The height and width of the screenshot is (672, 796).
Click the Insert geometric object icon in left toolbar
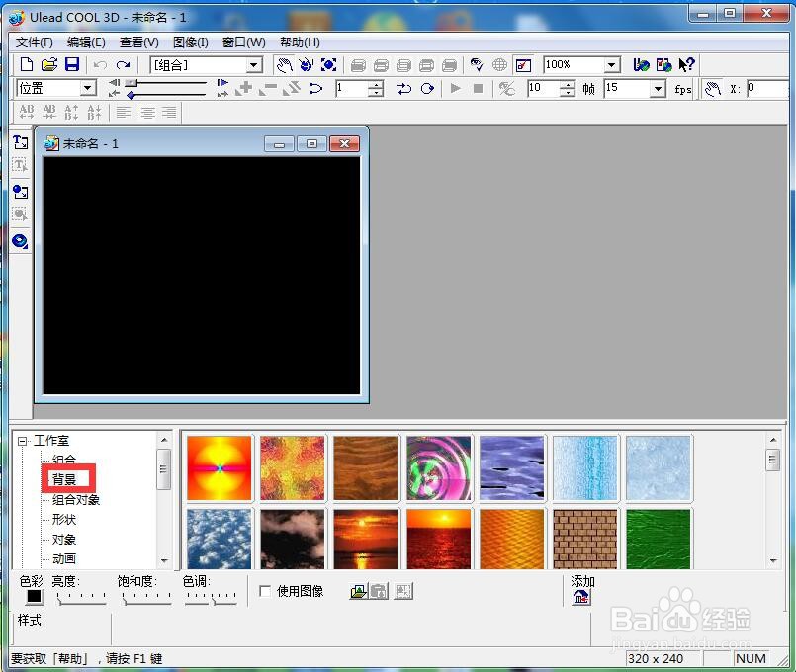(20, 241)
